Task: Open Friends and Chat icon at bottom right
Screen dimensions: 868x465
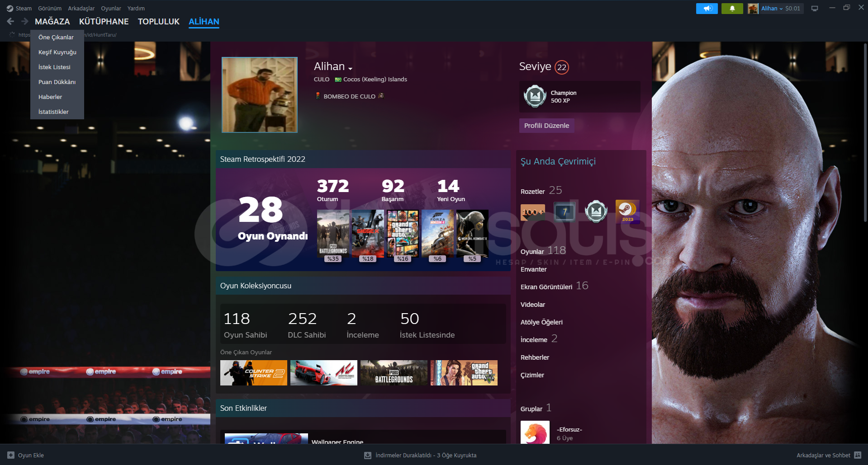Action: click(858, 455)
